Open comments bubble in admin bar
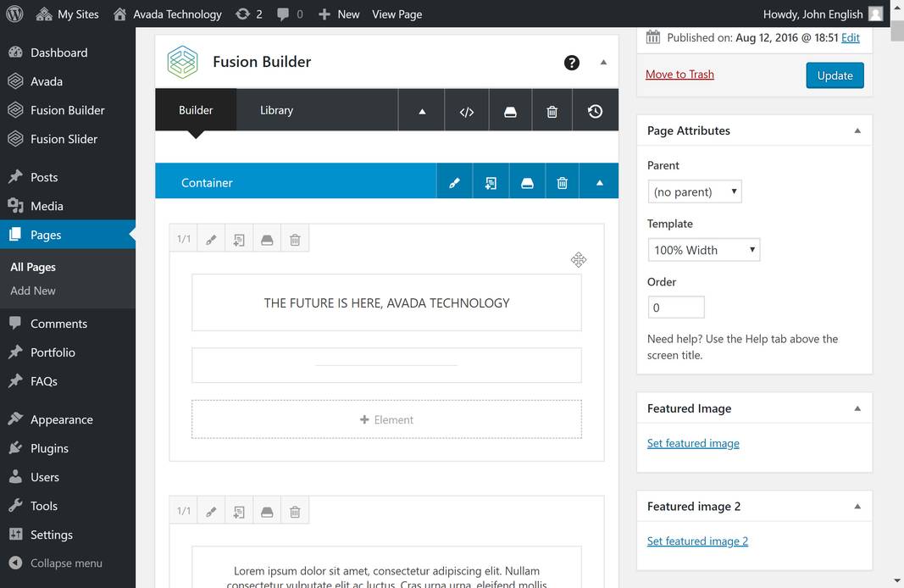The image size is (904, 588). point(290,14)
